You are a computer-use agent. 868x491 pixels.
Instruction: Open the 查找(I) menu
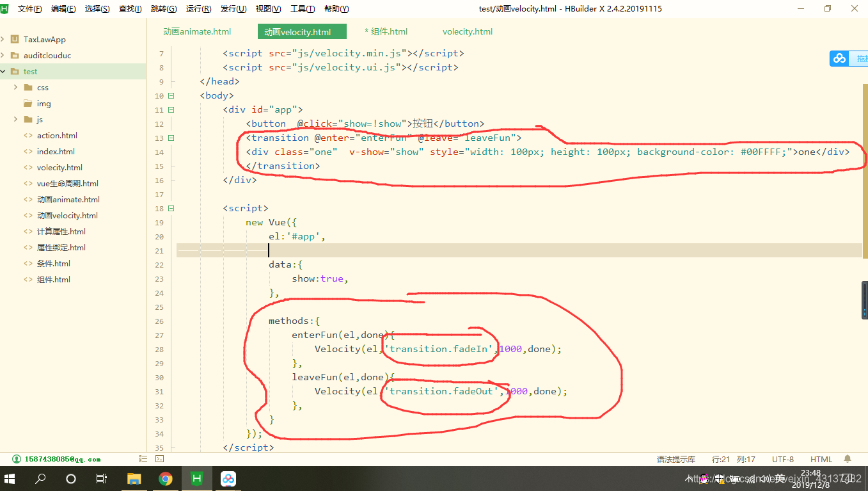[x=130, y=9]
